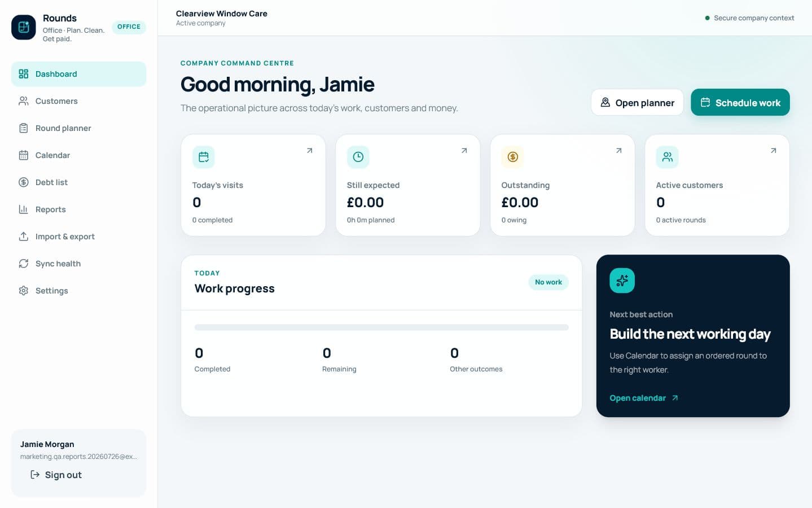Click the Schedule work button

tap(740, 103)
